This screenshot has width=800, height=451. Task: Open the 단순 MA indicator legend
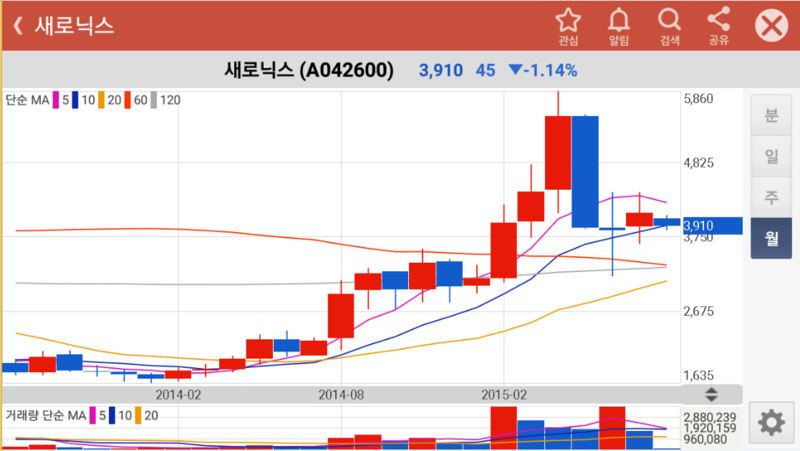point(30,100)
